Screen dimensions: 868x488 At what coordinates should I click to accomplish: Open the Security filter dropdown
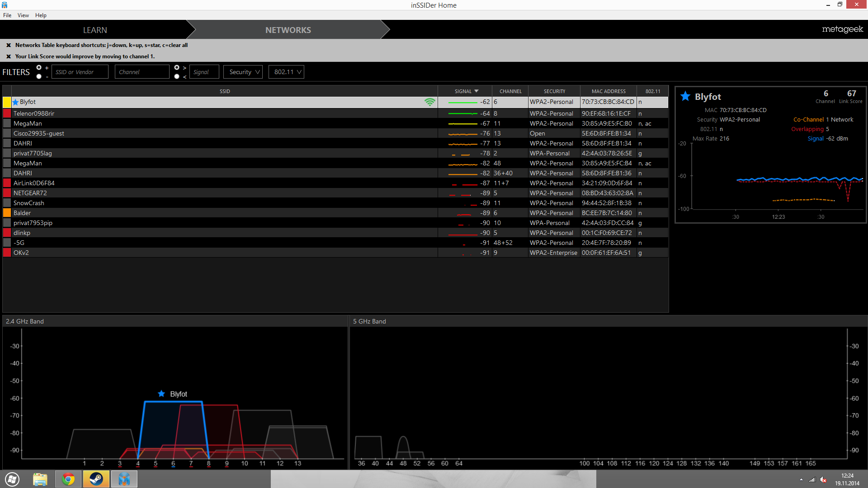pos(243,72)
